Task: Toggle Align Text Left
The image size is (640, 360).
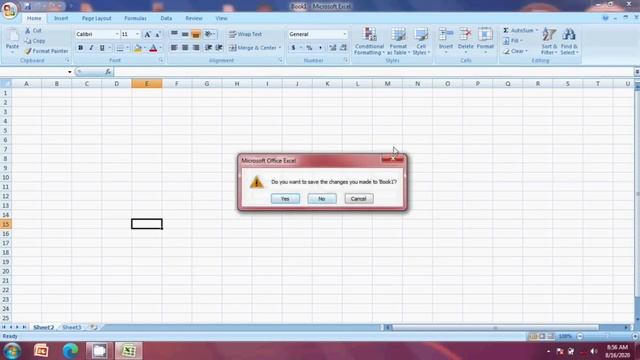Action: click(x=174, y=48)
